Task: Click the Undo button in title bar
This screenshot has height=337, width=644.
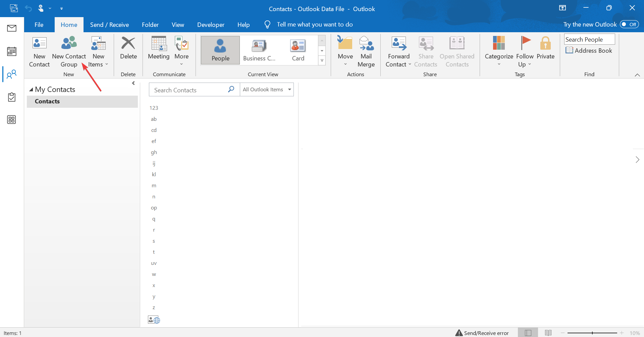Action: click(x=28, y=8)
